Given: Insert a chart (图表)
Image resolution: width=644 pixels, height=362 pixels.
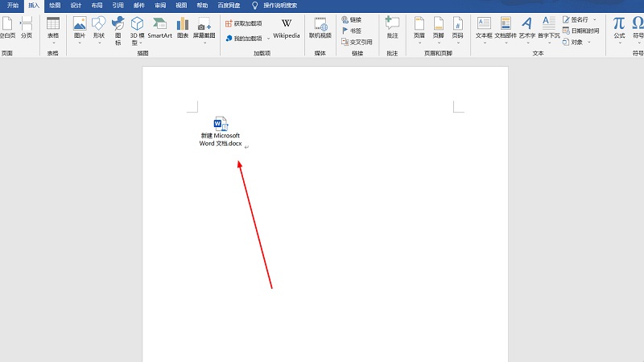Looking at the screenshot, I should (183, 28).
